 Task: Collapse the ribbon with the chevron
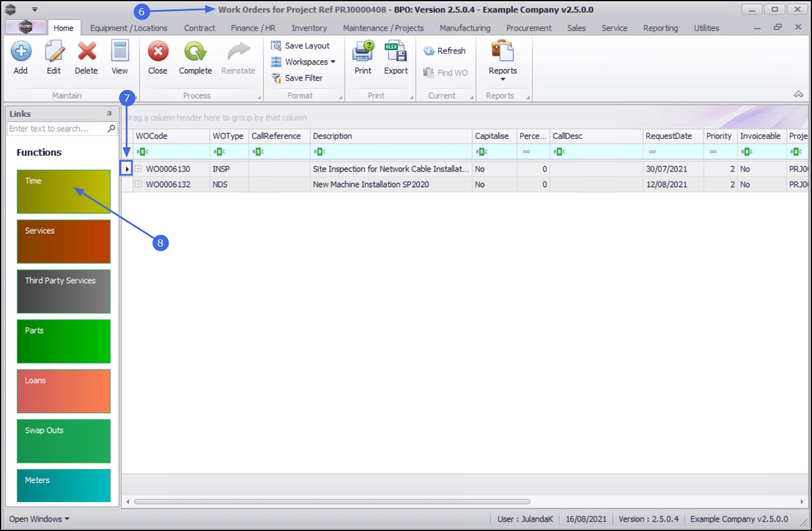(x=799, y=94)
